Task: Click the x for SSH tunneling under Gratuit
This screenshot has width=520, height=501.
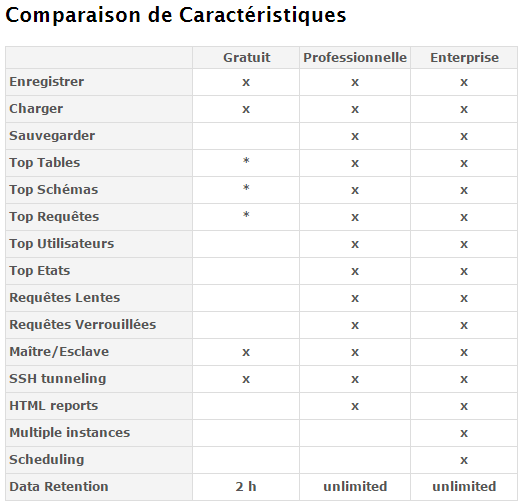Action: pyautogui.click(x=246, y=379)
